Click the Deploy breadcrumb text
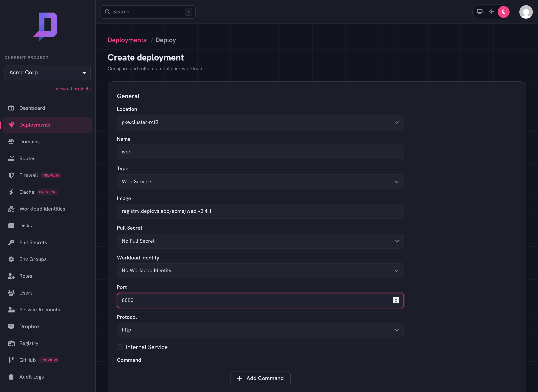The image size is (538, 392). 166,40
